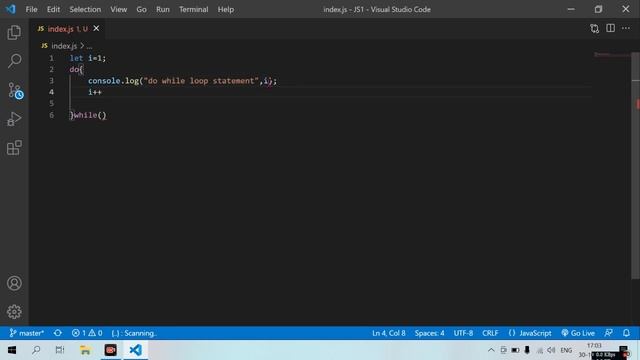This screenshot has width=640, height=360.
Task: Open the Accounts menu icon
Action: click(x=14, y=283)
